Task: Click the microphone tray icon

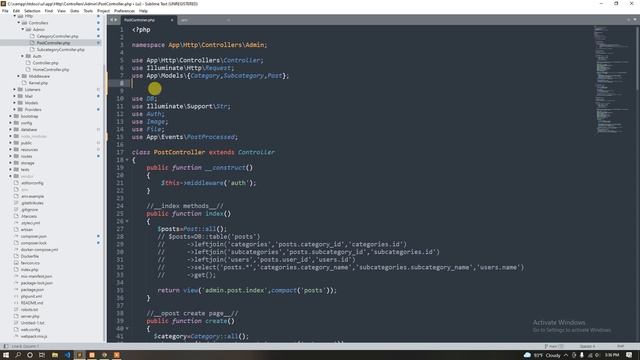Action: point(582,355)
